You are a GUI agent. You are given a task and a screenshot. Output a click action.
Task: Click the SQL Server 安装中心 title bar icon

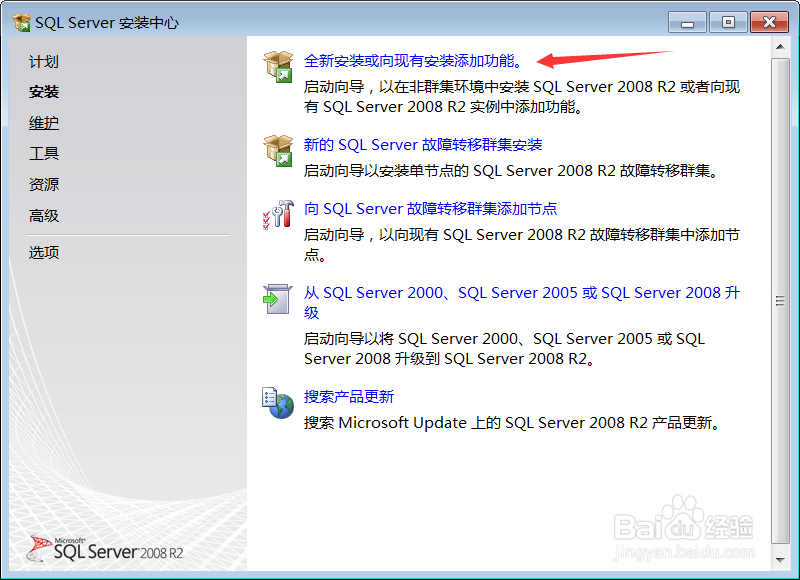[x=21, y=23]
